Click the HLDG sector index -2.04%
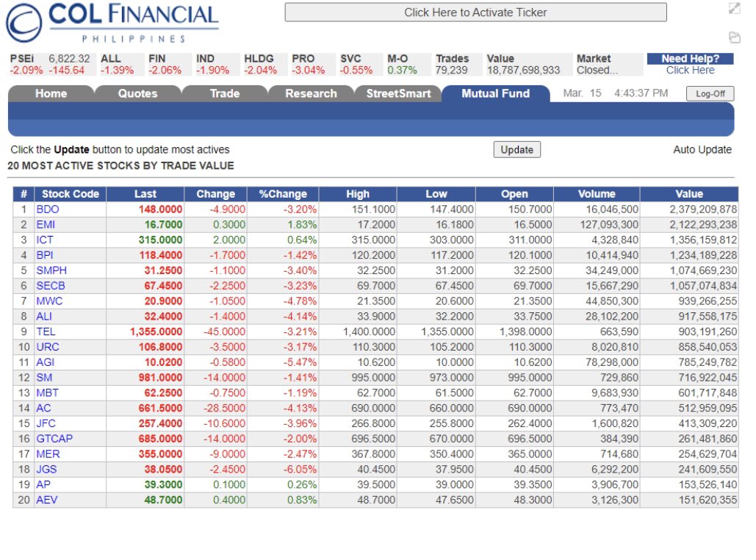756x560 pixels. [260, 71]
